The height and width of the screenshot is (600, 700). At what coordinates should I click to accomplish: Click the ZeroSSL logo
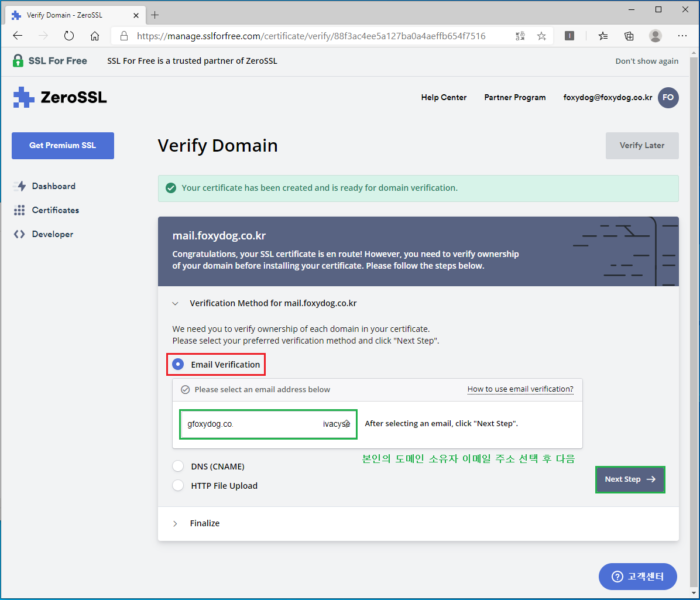(x=60, y=97)
